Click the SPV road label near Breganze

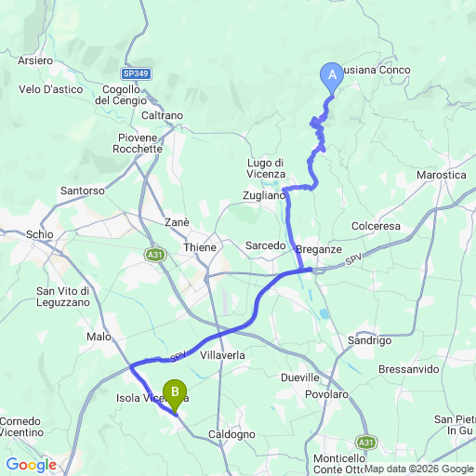point(353,259)
